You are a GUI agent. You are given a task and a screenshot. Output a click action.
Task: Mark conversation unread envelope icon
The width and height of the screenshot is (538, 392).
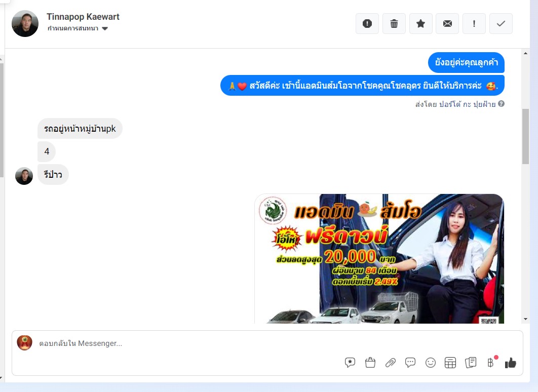pos(447,24)
